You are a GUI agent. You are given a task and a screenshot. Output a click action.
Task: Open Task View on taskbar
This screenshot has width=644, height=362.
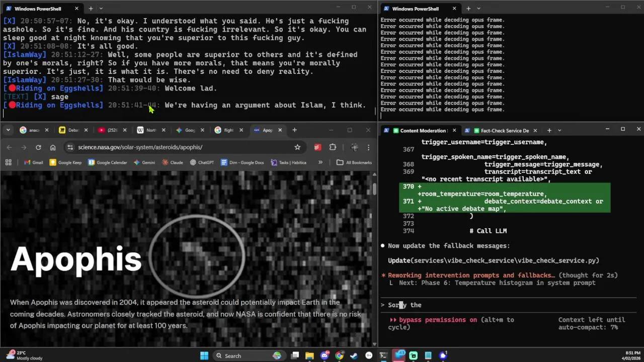coord(295,356)
